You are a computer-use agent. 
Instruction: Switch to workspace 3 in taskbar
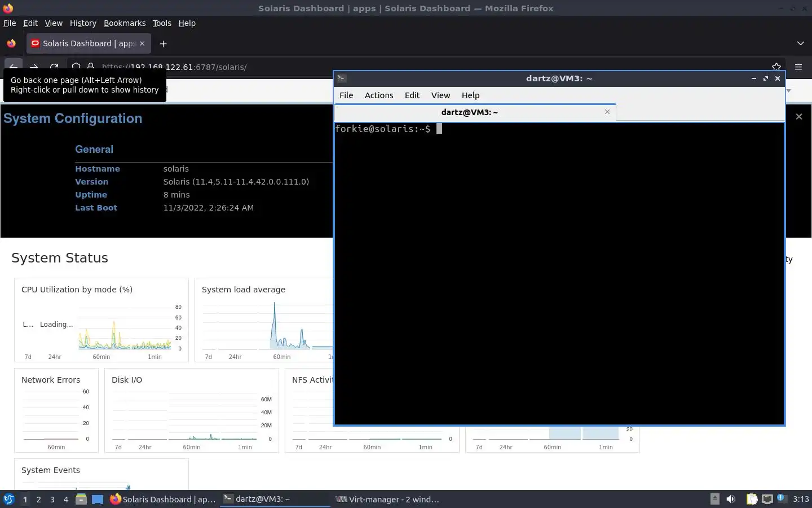[x=52, y=500]
